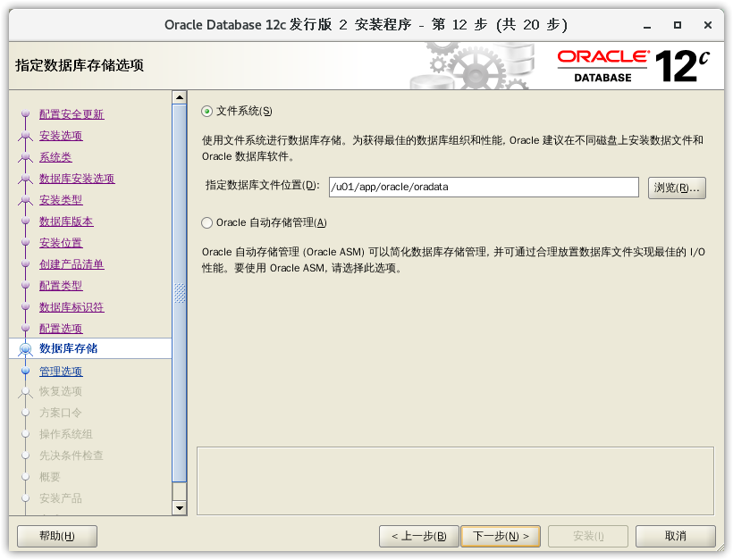Jump to 安装选项 step

(x=61, y=136)
